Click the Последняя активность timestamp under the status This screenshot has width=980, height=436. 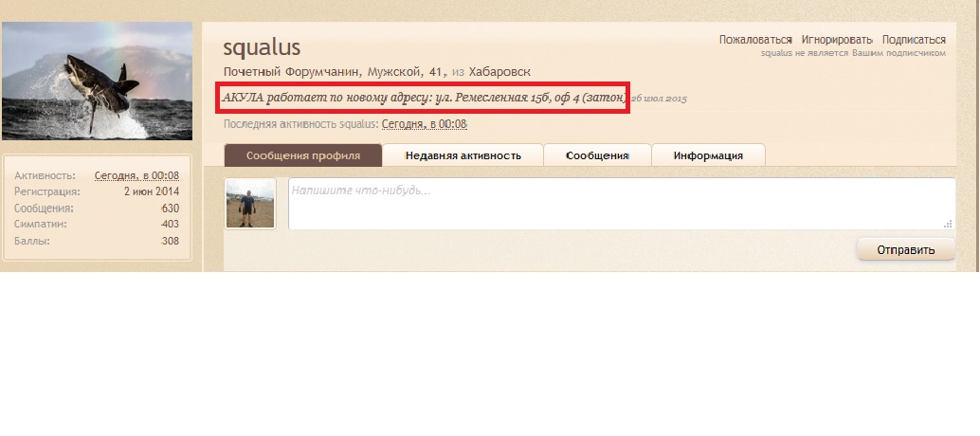[425, 124]
